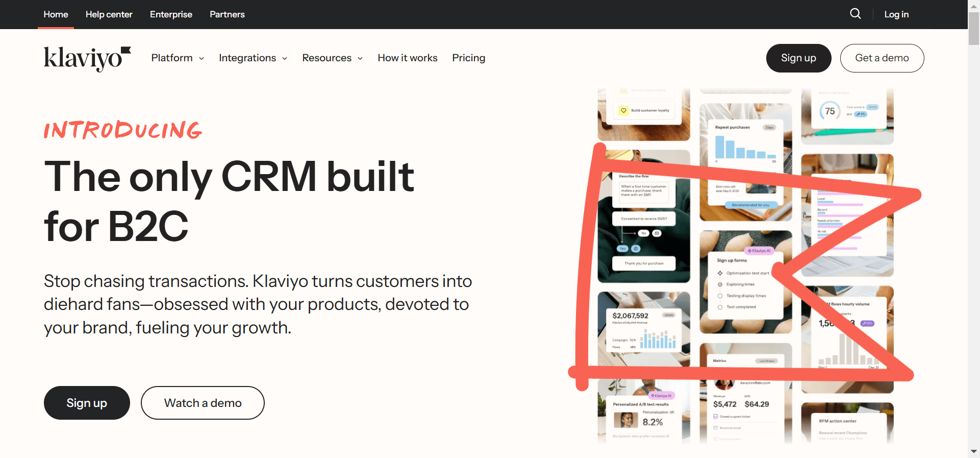This screenshot has width=980, height=458.
Task: Click Get a demo button
Action: [x=882, y=58]
